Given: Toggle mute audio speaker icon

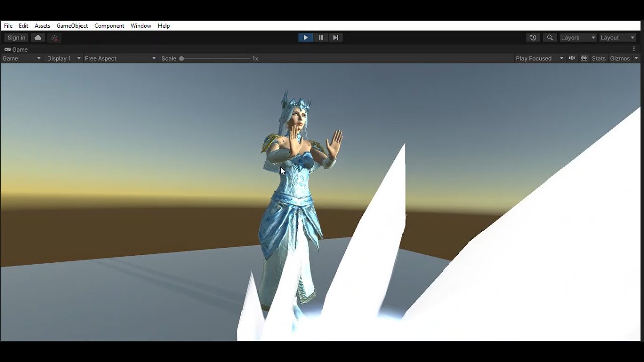Looking at the screenshot, I should pos(572,58).
